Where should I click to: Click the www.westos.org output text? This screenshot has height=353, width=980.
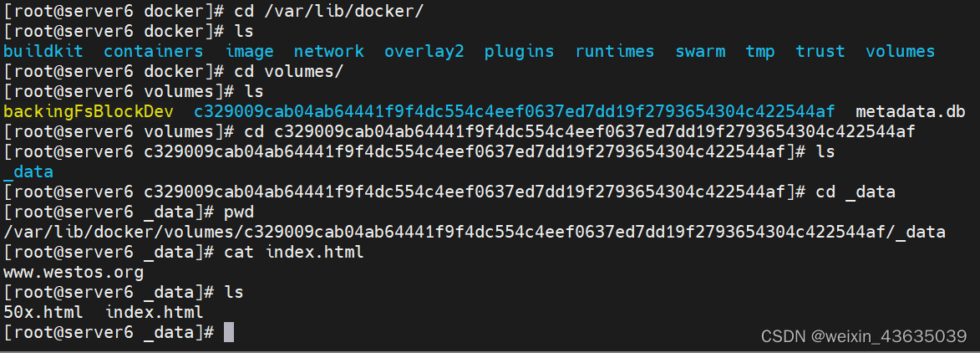(x=74, y=273)
